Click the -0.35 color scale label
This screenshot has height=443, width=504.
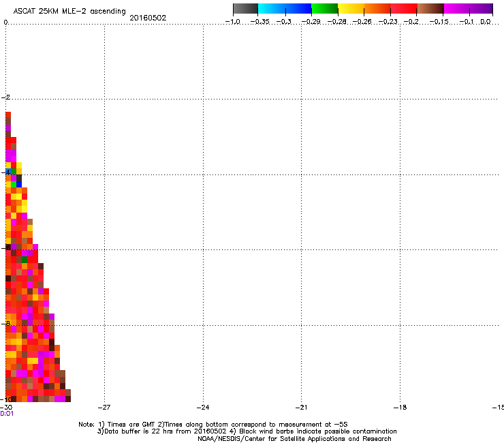tap(259, 22)
